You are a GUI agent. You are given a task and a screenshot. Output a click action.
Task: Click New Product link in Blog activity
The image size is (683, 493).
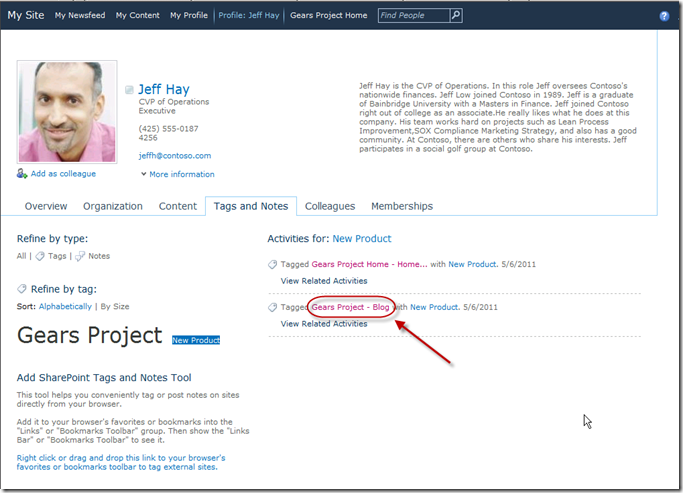tap(434, 307)
